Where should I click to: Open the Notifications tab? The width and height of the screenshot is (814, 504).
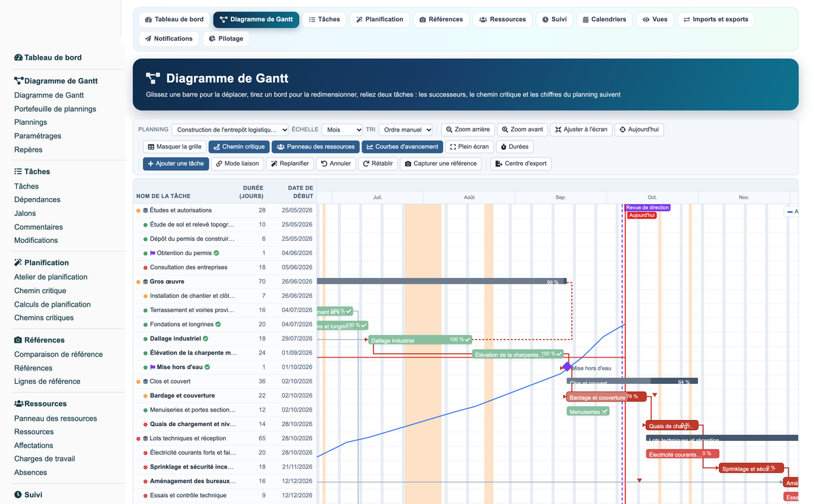point(169,39)
